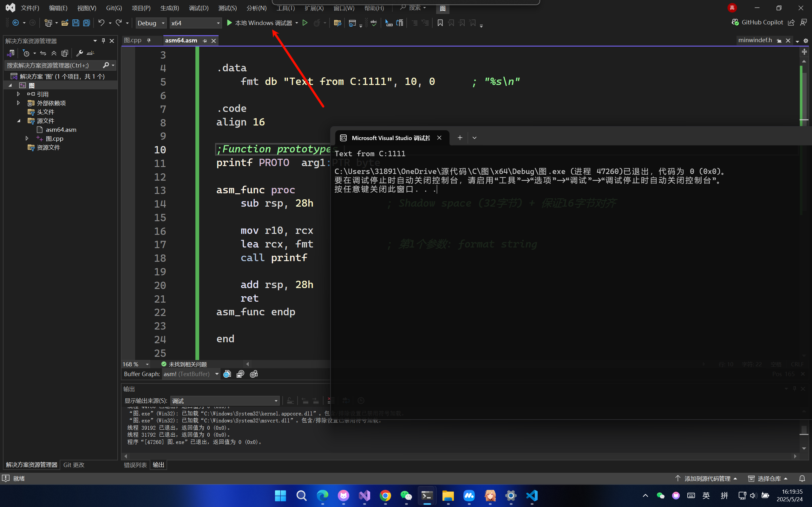This screenshot has height=507, width=812.
Task: Click the Undo toolbar icon
Action: coord(101,23)
